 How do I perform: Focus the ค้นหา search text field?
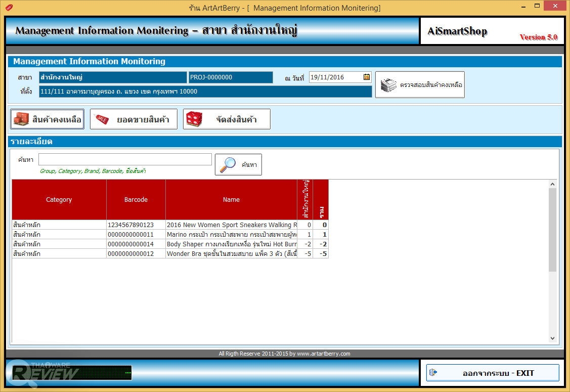125,159
